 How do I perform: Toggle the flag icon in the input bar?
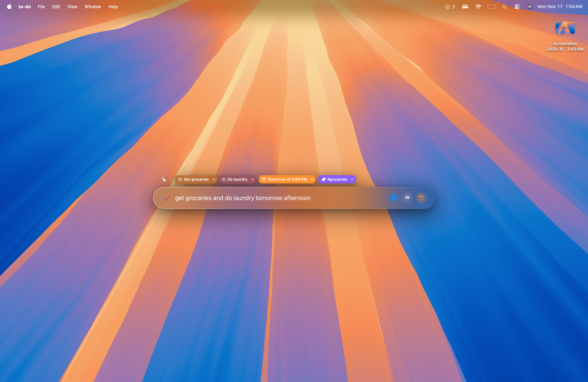407,198
